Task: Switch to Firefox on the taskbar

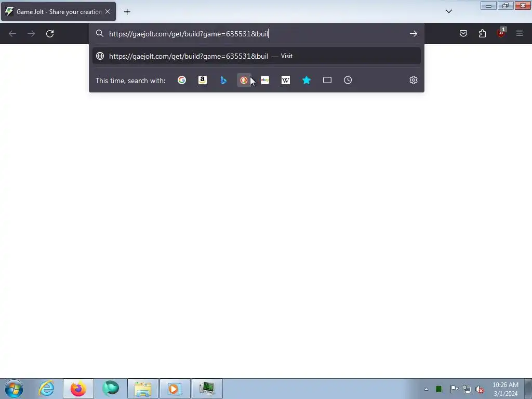Action: [x=78, y=389]
